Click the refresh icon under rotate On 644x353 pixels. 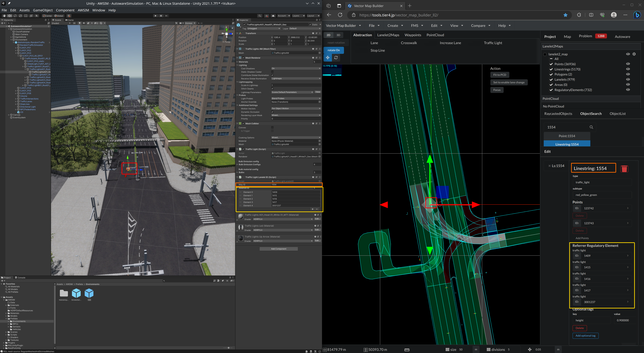[336, 58]
